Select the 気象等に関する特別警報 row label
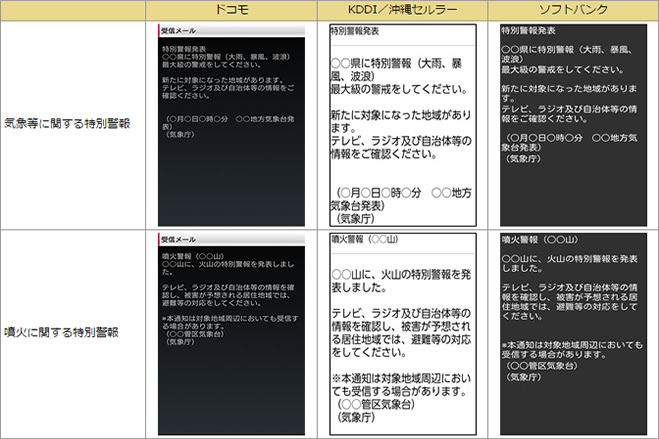 click(67, 124)
